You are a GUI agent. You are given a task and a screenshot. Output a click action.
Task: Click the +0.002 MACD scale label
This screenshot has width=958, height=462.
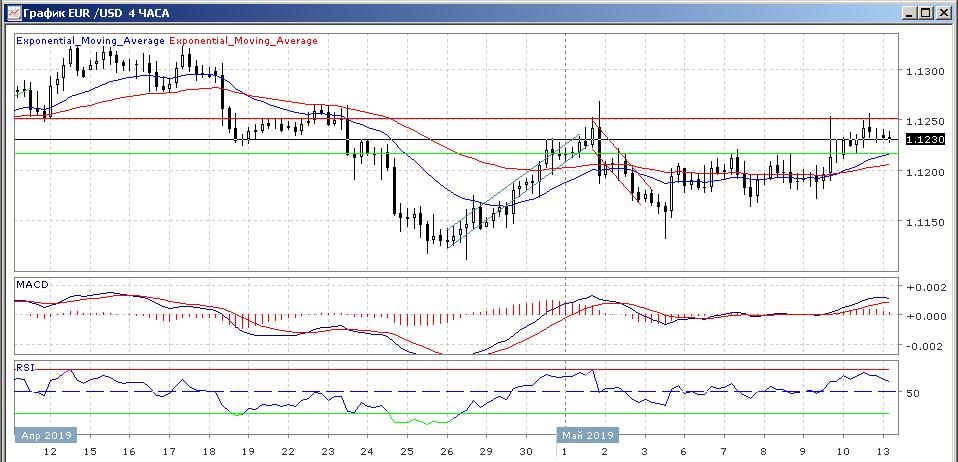point(925,287)
